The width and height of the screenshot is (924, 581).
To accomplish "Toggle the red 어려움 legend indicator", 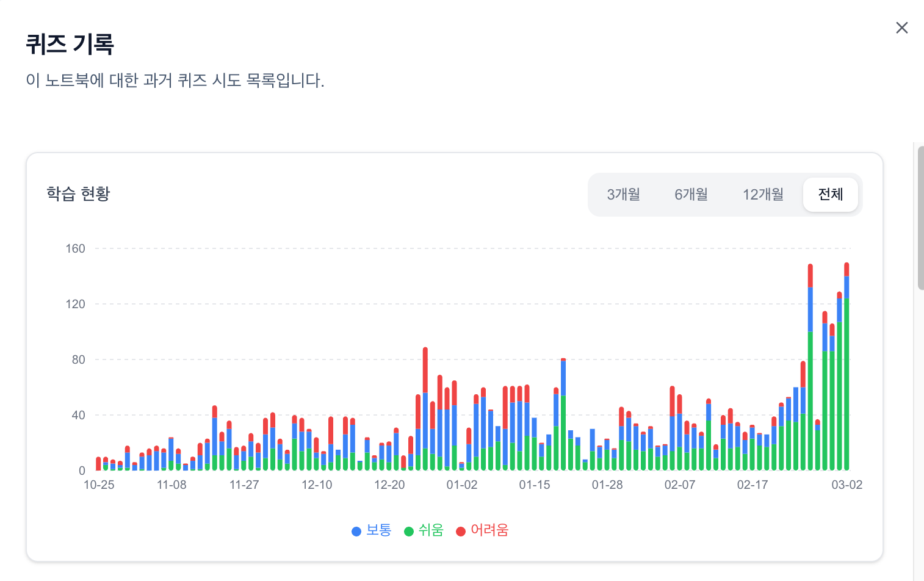I will (x=461, y=530).
